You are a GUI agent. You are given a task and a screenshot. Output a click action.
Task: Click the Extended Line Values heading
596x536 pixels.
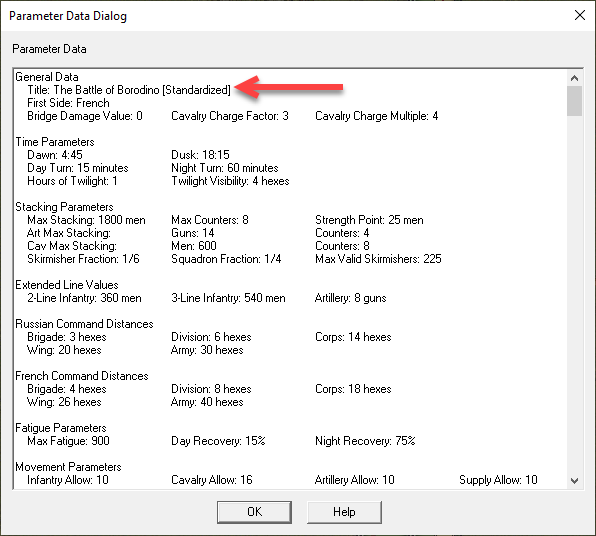click(67, 285)
